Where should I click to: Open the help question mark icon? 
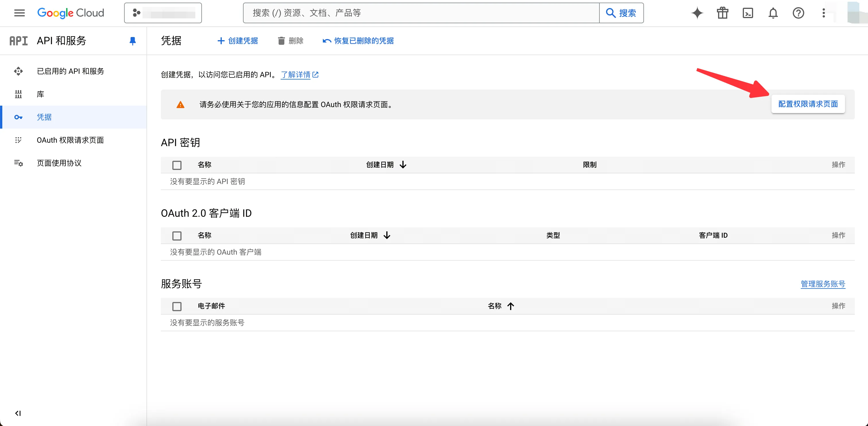tap(798, 13)
